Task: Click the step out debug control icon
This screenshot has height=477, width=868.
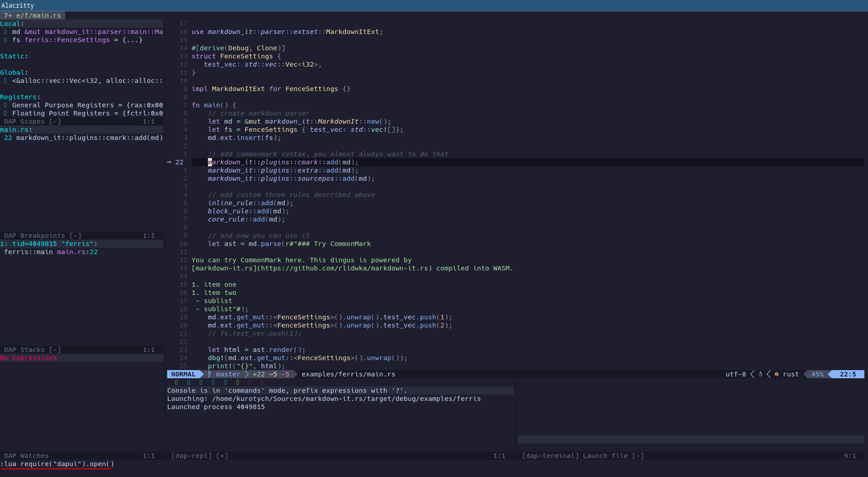Action: click(213, 382)
